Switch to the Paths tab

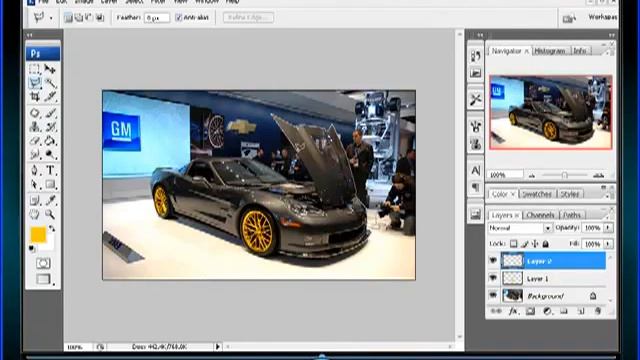(x=572, y=215)
